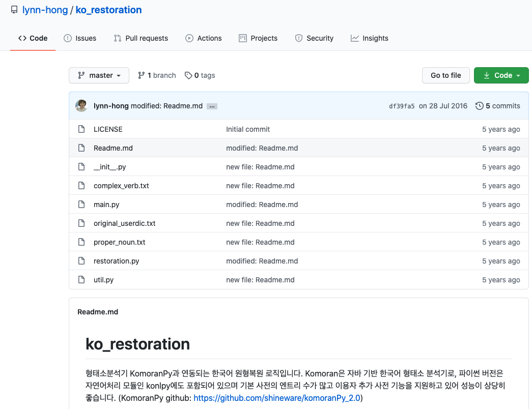The image size is (532, 409).
Task: Click 5 years ago in util.py row
Action: pyautogui.click(x=501, y=280)
